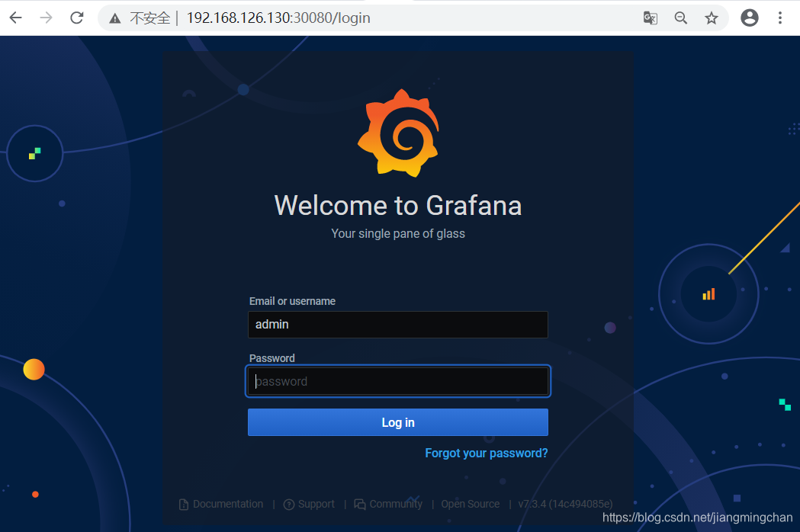Viewport: 800px width, 532px height.
Task: Click the Password label text
Action: coord(272,358)
